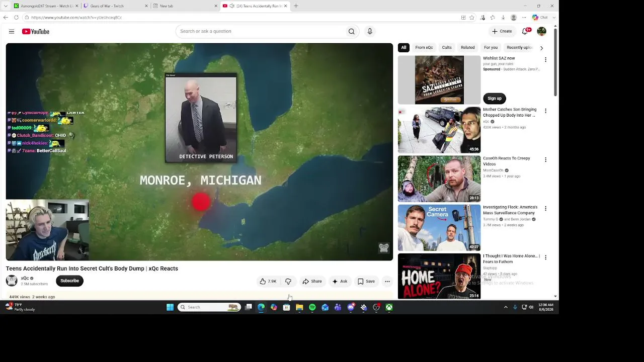Open the Windows Start menu
The height and width of the screenshot is (362, 644).
coord(170,307)
